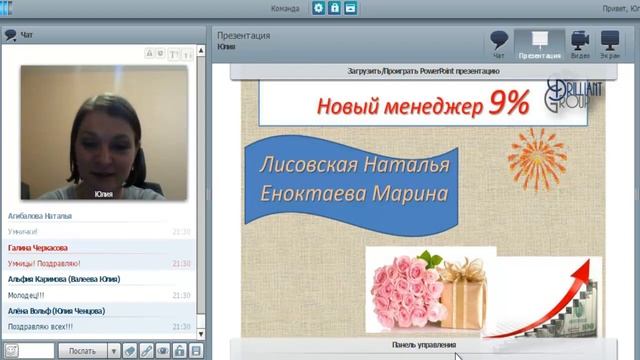The width and height of the screenshot is (640, 360).
Task: Click the name Лисовская Наталья on the slide
Action: tap(354, 165)
